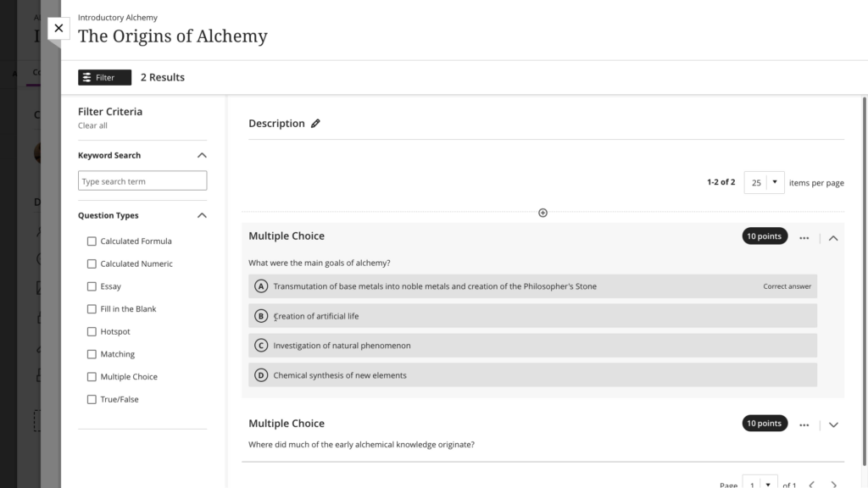Screen dimensions: 868x488
Task: Open the 25 items per page dropdown
Action: 764,183
